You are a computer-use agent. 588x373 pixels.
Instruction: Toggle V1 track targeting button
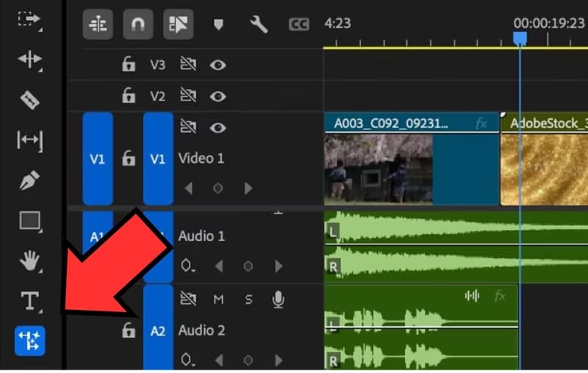(x=158, y=159)
